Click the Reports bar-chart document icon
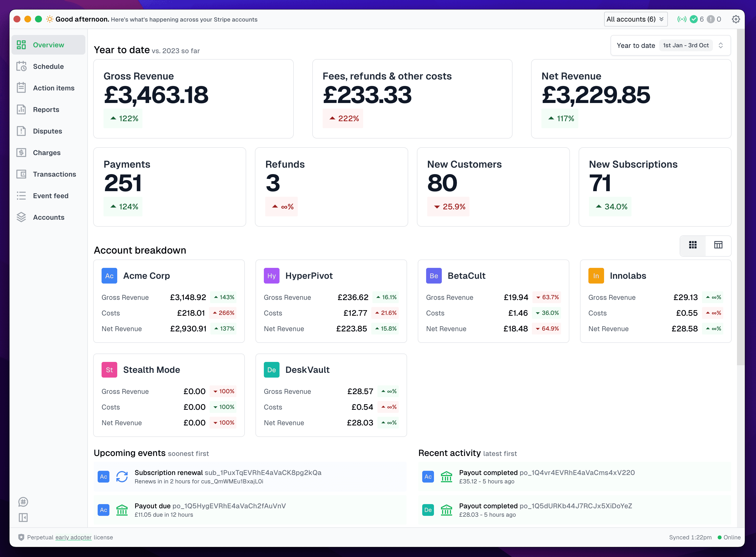This screenshot has width=756, height=557. (21, 109)
